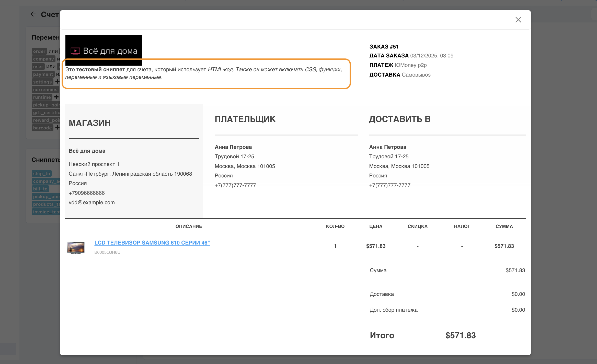597x364 pixels.
Task: Select the invoice_test snippet tag
Action: point(46,212)
